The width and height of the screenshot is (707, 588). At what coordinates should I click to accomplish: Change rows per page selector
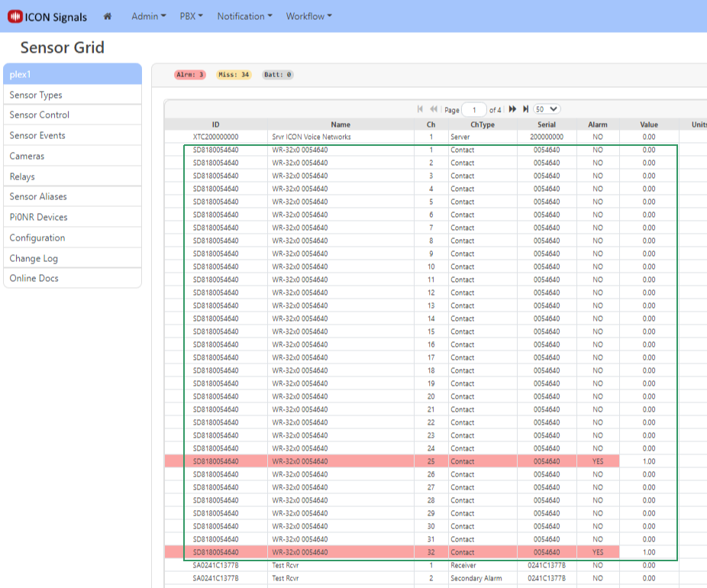pyautogui.click(x=547, y=110)
